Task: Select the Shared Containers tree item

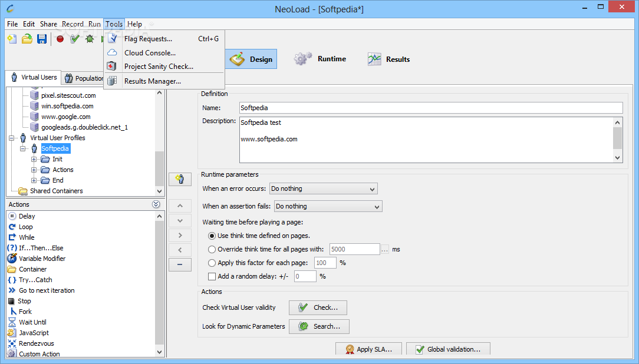Action: click(51, 191)
